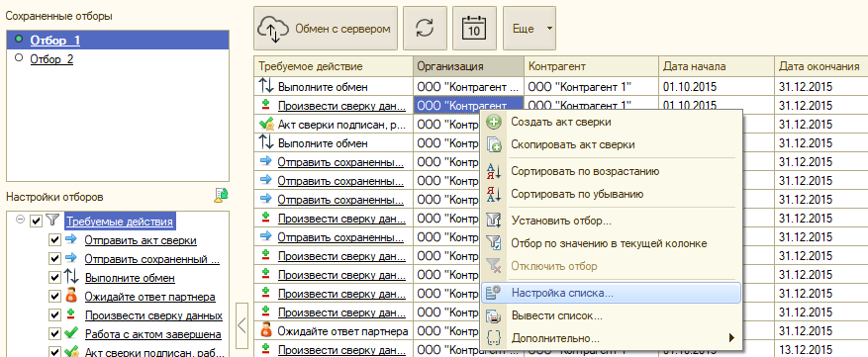Screen dimensions: 868x357
Task: Click the cloud icon in Обмен с сервером
Action: pyautogui.click(x=273, y=29)
